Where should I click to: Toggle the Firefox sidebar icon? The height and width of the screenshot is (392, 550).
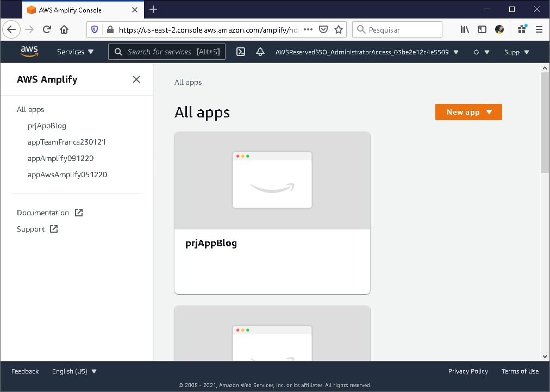(482, 29)
